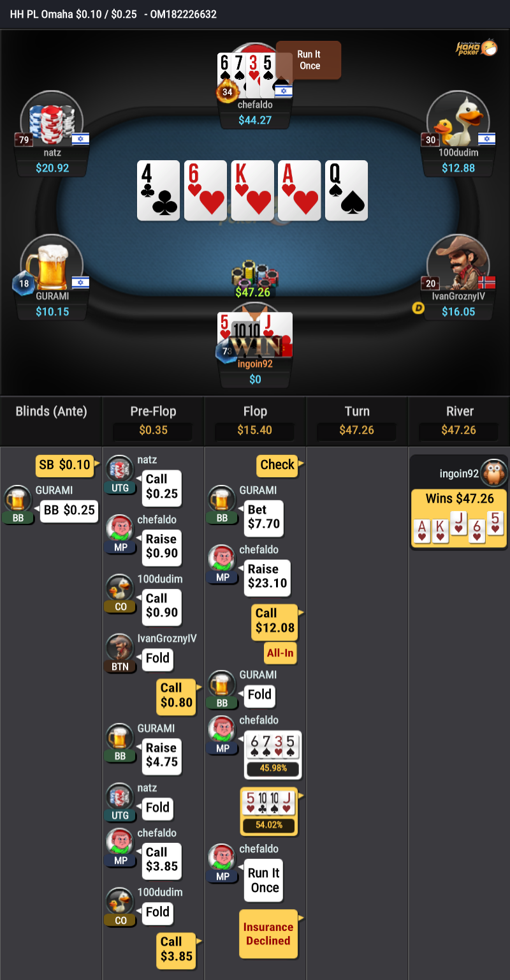Click the Ace of hearts board card
Viewport: 510px width, 980px height.
[299, 190]
